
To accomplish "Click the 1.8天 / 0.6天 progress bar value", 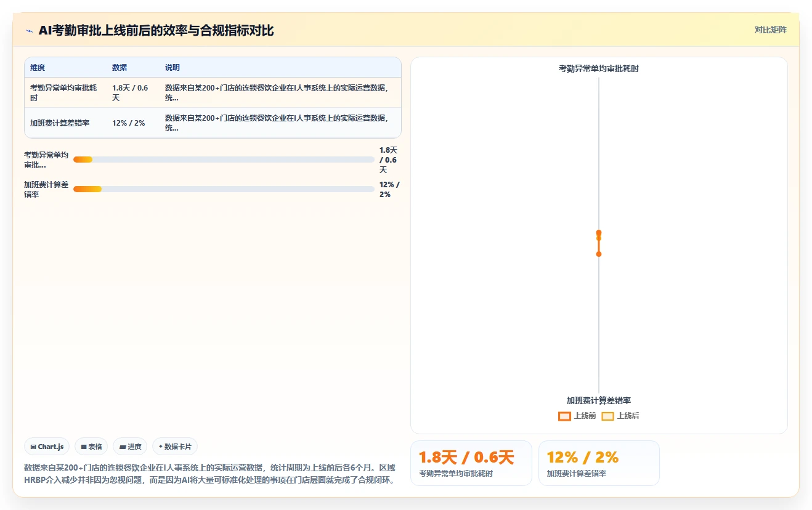I will coord(388,160).
